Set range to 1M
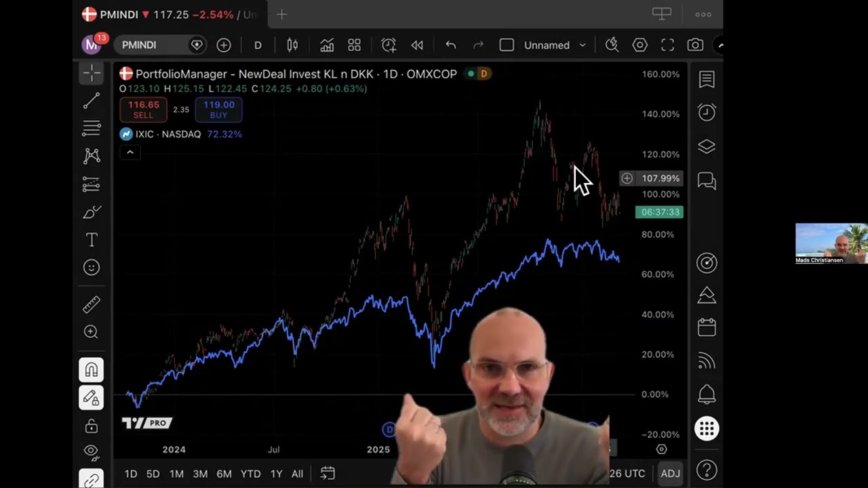The height and width of the screenshot is (488, 868). [176, 474]
